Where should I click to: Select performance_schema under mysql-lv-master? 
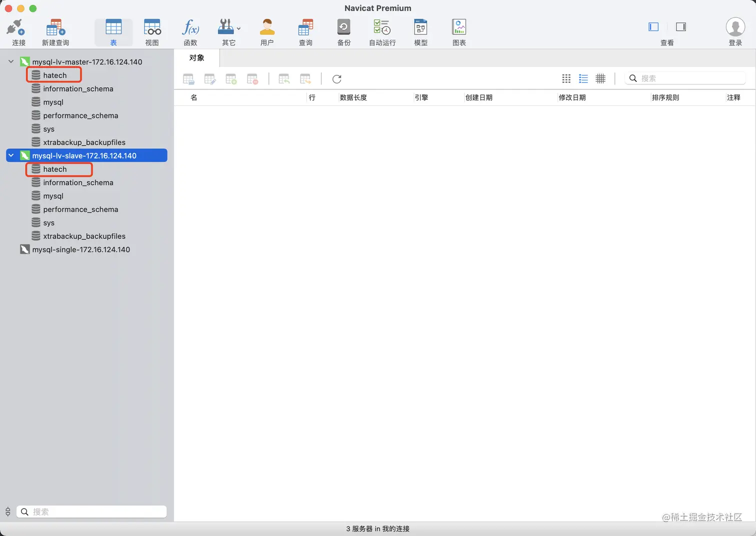[x=80, y=116]
